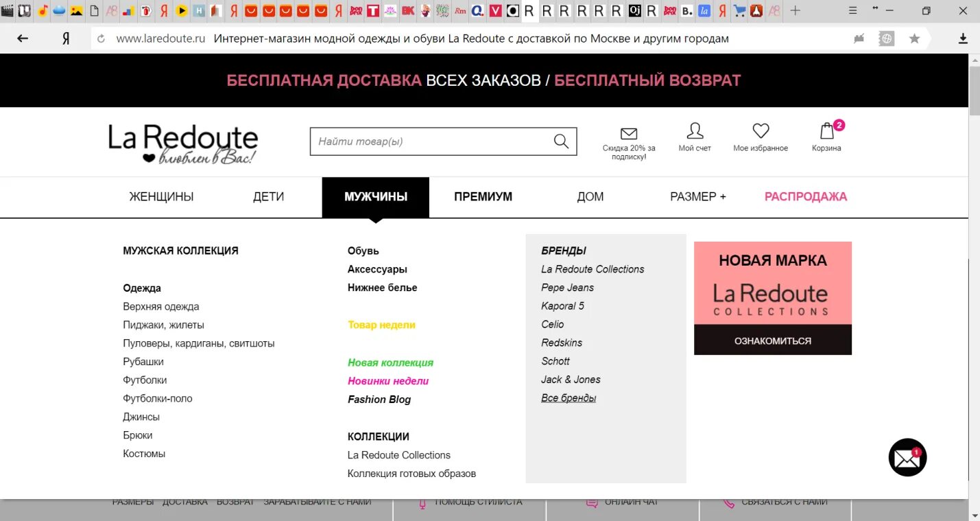Open Рубашки category
980x521 pixels.
143,362
